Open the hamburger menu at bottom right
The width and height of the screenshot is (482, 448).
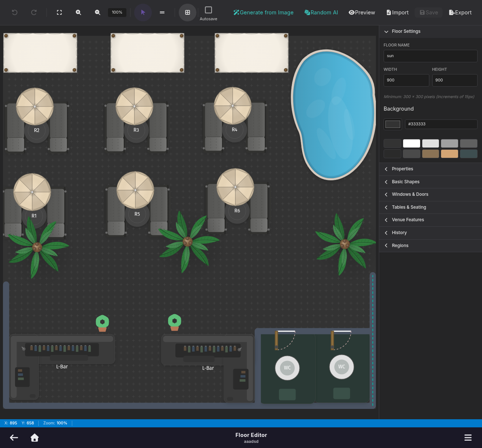[468, 438]
